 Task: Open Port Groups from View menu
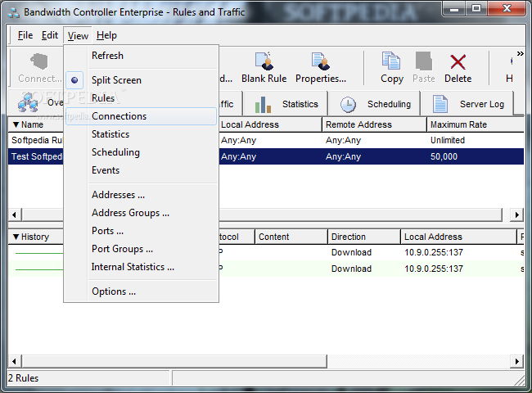click(x=141, y=249)
